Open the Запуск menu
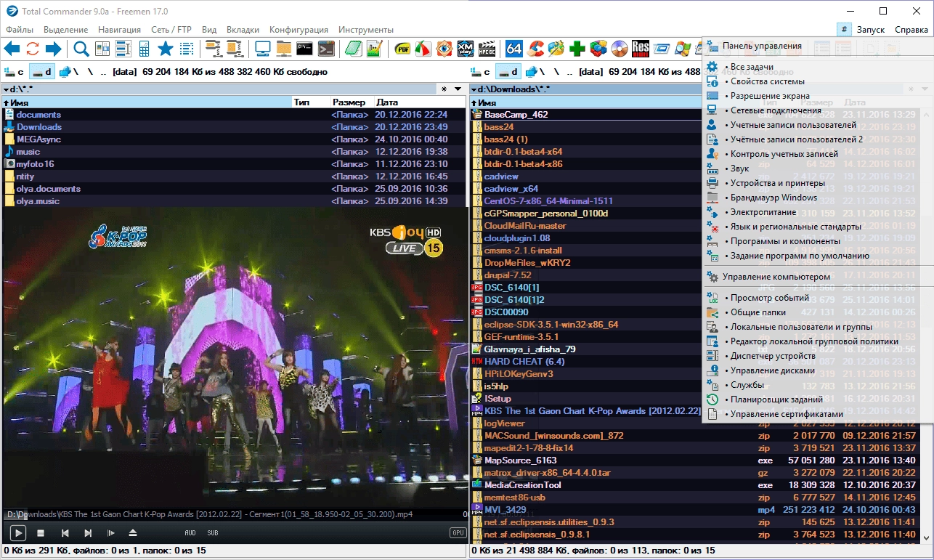This screenshot has height=560, width=934. click(x=871, y=30)
